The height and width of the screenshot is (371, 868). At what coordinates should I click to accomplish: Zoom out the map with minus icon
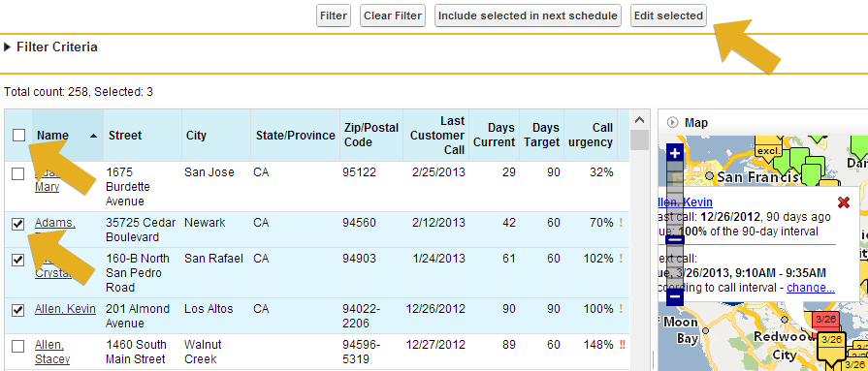pyautogui.click(x=675, y=297)
